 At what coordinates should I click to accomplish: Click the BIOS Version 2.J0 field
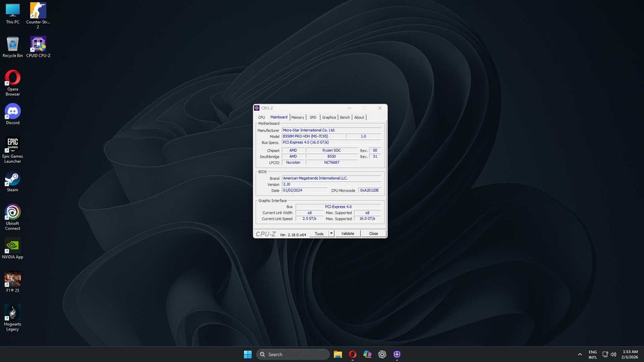click(331, 184)
